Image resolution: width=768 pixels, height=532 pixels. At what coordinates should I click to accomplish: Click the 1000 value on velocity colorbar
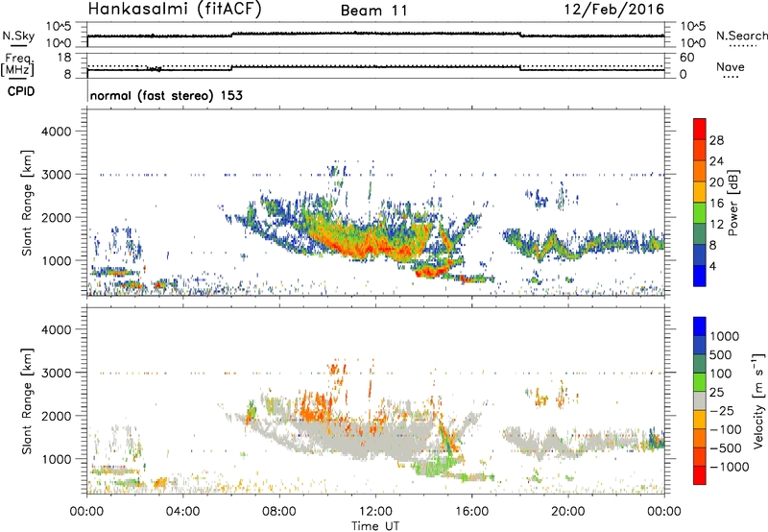725,336
